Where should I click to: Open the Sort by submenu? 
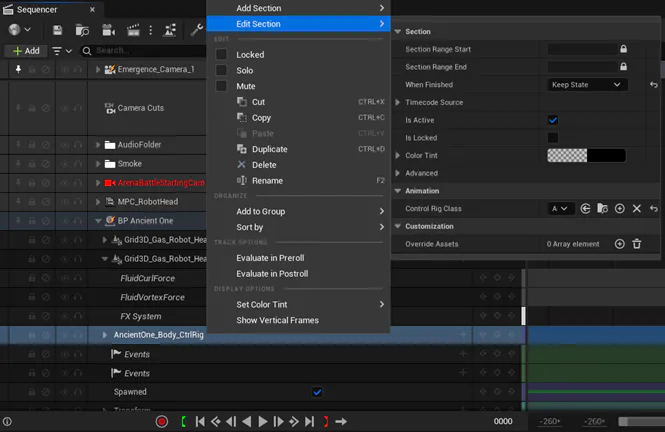pos(298,227)
